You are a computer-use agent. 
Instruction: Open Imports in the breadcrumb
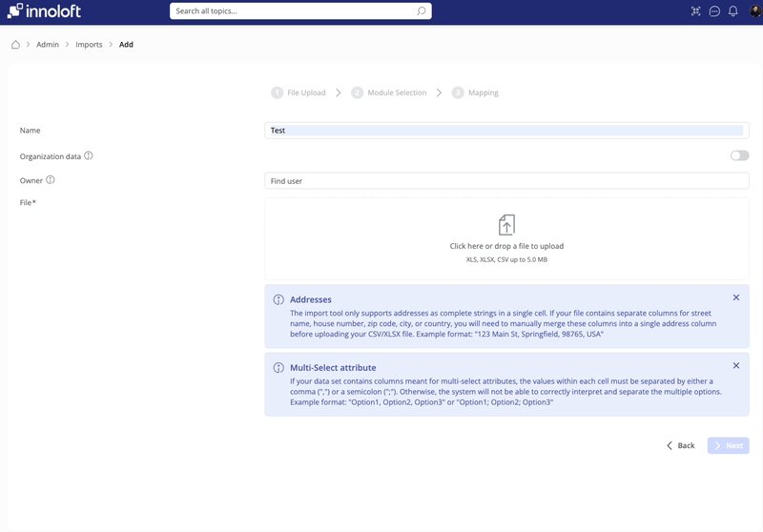pyautogui.click(x=89, y=45)
